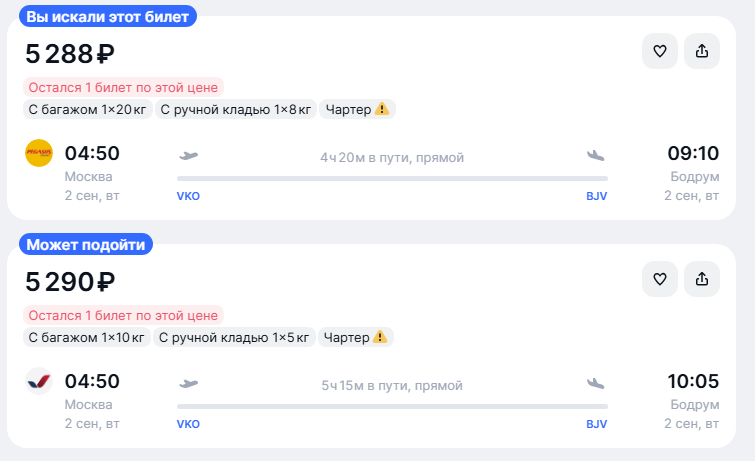Share the 5 290₽ ticket
The width and height of the screenshot is (755, 461).
coord(702,279)
